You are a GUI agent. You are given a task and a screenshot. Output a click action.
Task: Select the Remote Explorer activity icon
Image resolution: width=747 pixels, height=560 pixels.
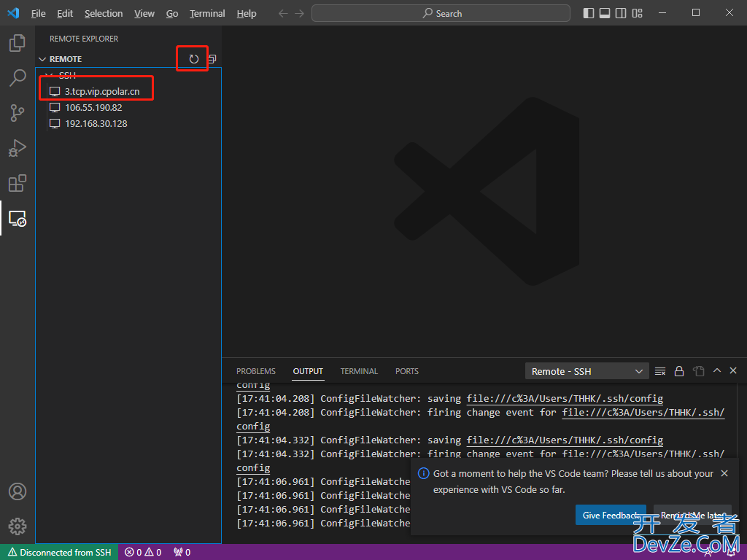[x=18, y=219]
